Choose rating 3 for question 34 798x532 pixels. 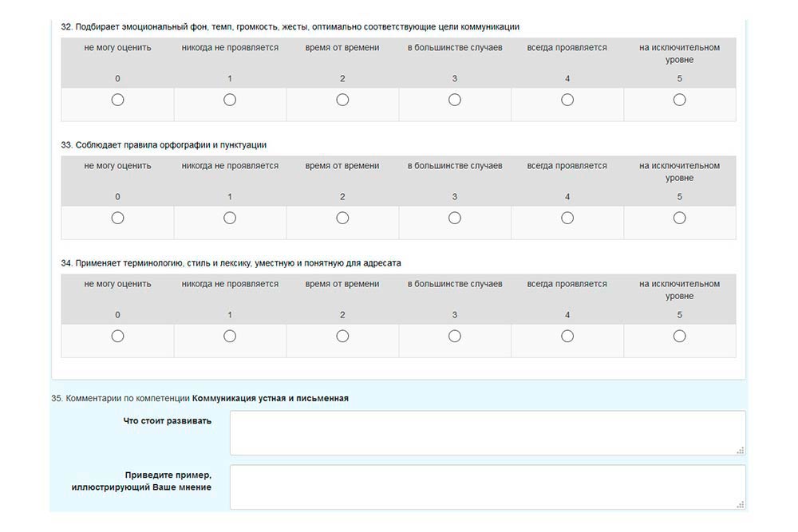[455, 336]
